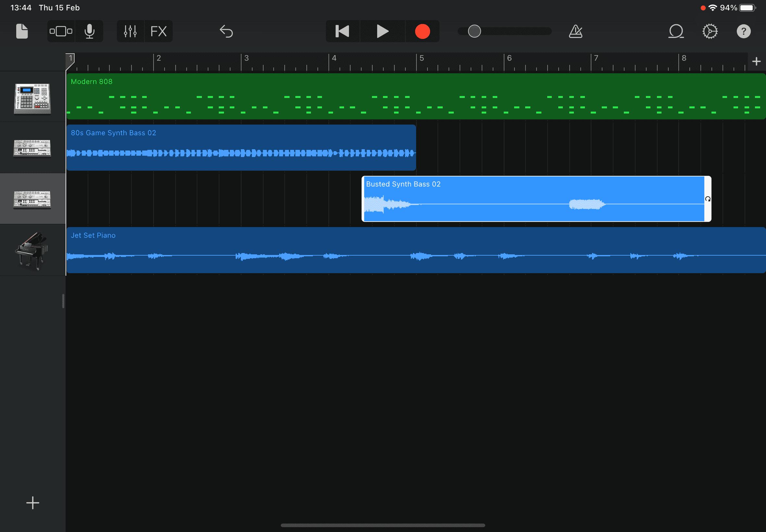This screenshot has height=532, width=766.
Task: Start recording with the red Record button
Action: click(422, 31)
